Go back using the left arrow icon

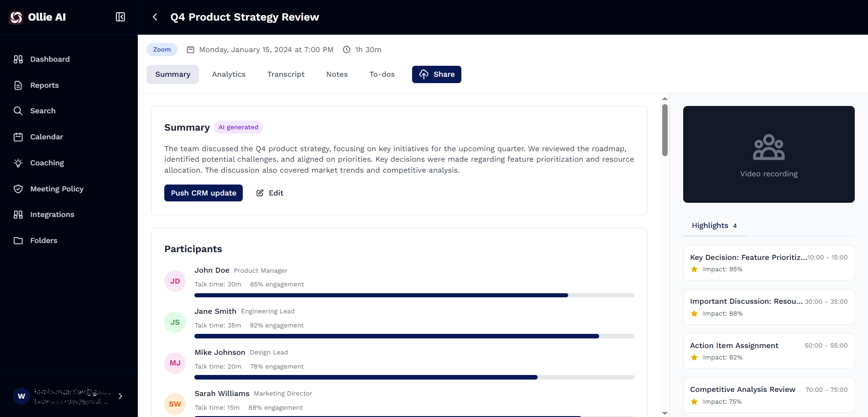click(155, 17)
